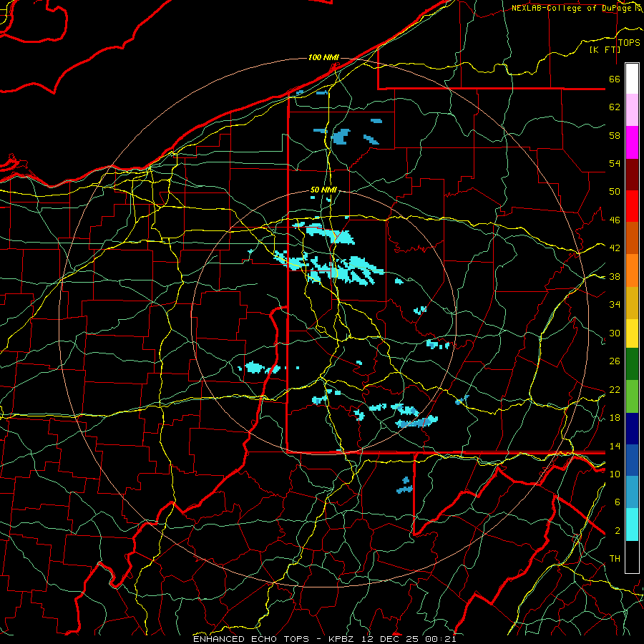Click the 42 legend scale value
Viewport: 644px width, 644px height.
click(615, 248)
